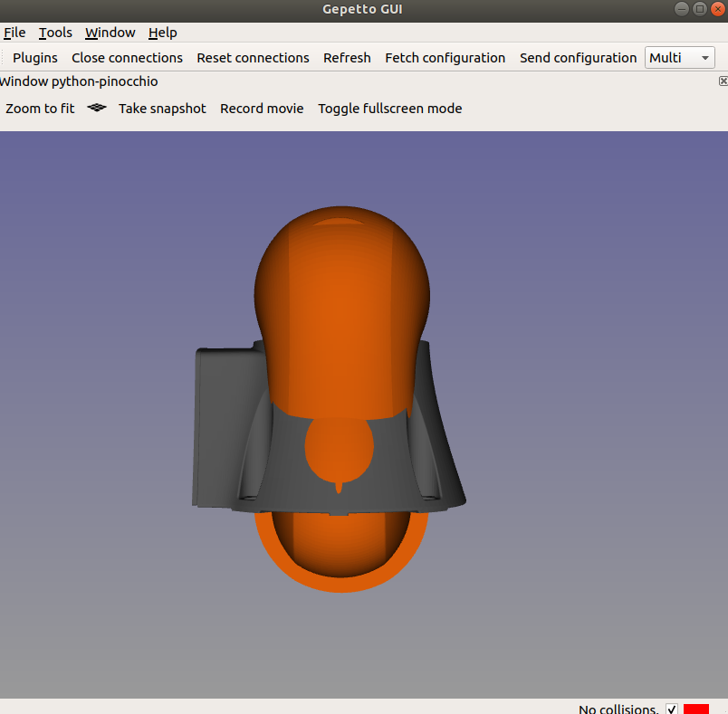Refresh the node tree
This screenshot has width=728, height=714.
[347, 57]
